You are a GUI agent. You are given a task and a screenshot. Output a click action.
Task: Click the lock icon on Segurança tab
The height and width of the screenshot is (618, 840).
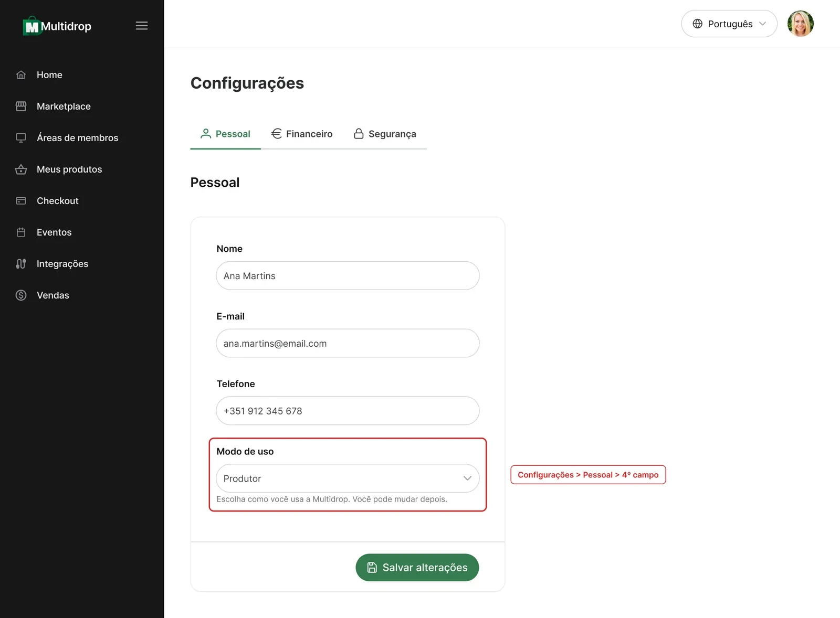(x=359, y=134)
